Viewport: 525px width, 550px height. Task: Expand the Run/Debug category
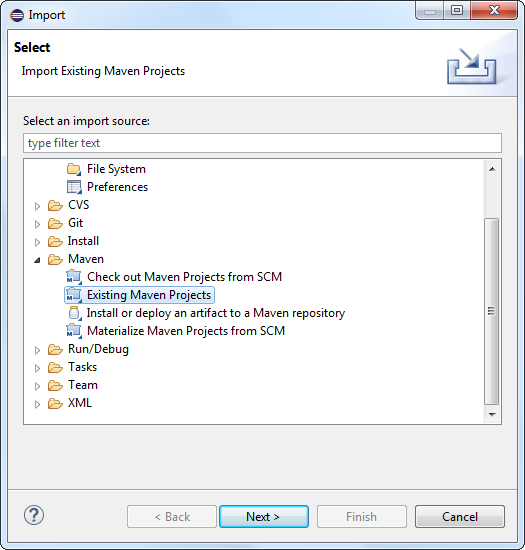tap(38, 350)
